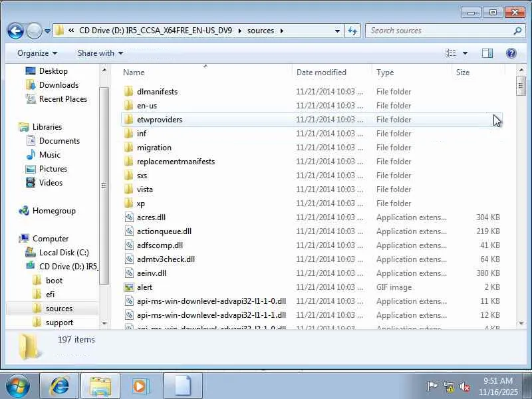532x399 pixels.
Task: Select the aeinv.dll file name
Action: click(x=152, y=273)
